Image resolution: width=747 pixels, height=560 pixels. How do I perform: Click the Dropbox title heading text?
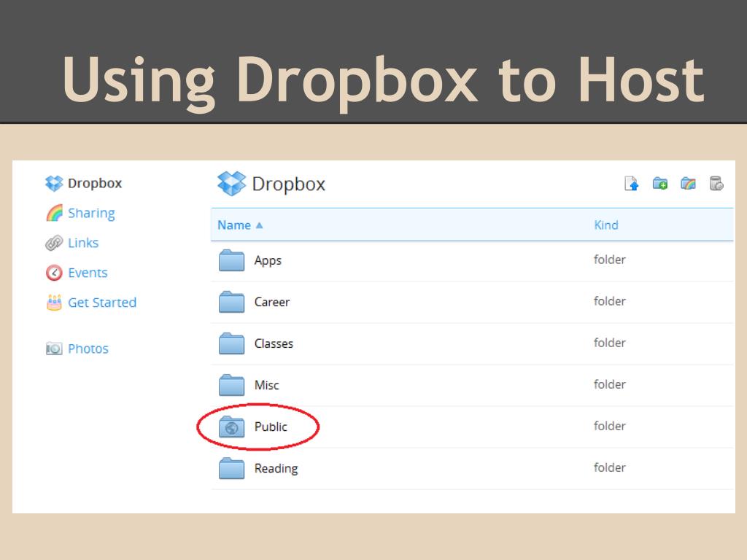pyautogui.click(x=288, y=184)
